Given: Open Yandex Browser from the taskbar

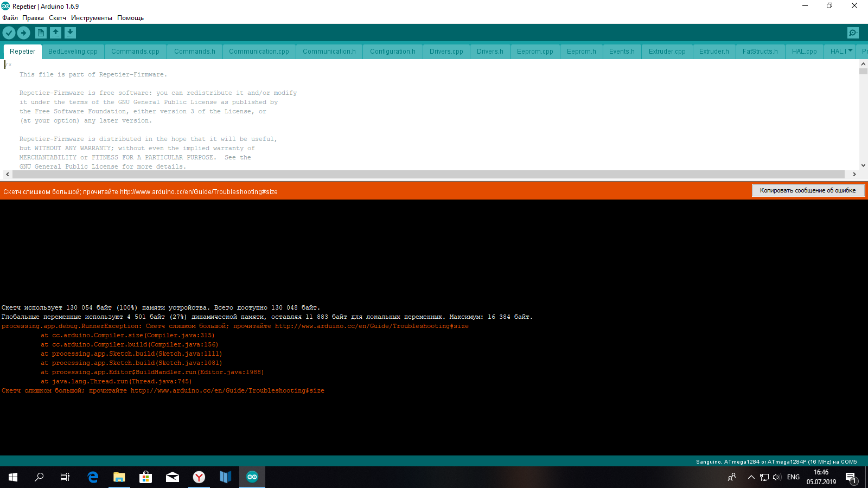Looking at the screenshot, I should 199,477.
